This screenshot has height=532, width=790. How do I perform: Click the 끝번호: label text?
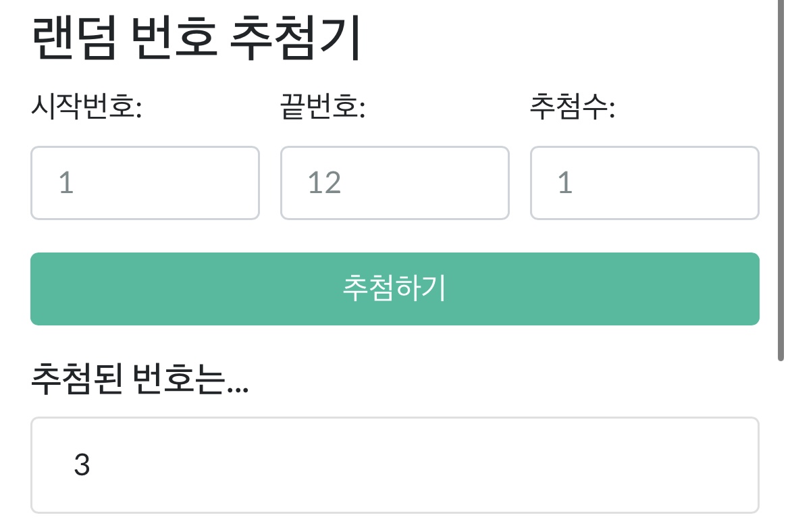pyautogui.click(x=323, y=107)
